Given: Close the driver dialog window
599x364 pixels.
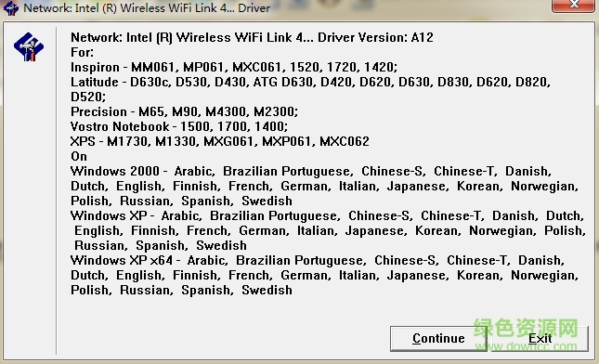Looking at the screenshot, I should pos(573,5).
